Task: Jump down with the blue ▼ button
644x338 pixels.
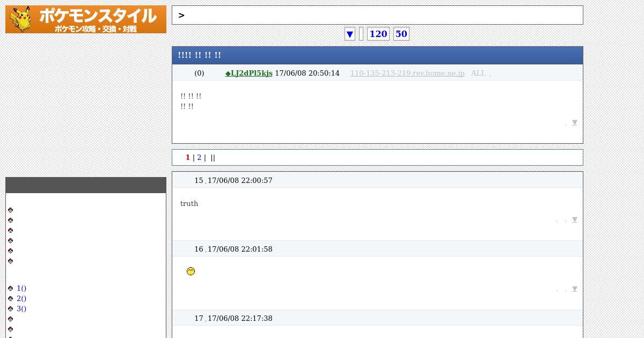Action: coord(350,34)
